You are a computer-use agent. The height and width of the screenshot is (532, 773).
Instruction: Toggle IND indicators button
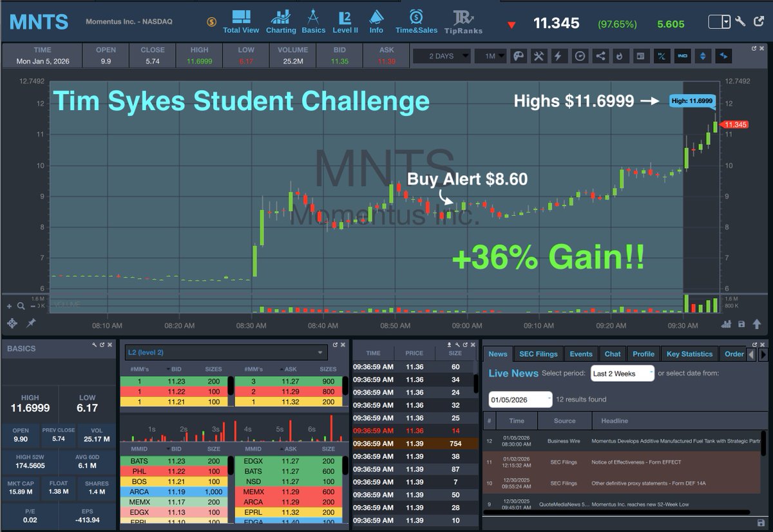tap(682, 56)
